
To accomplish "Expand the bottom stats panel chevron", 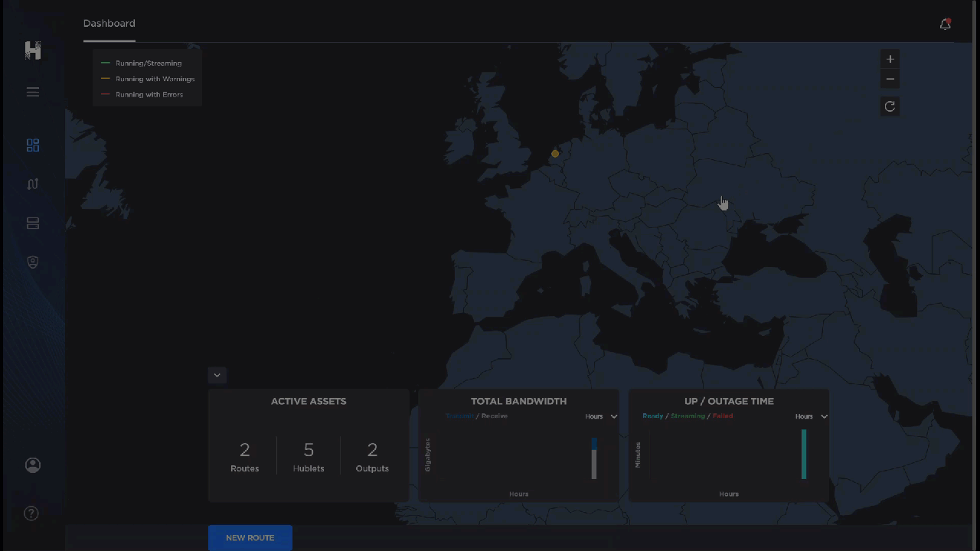I will 217,375.
